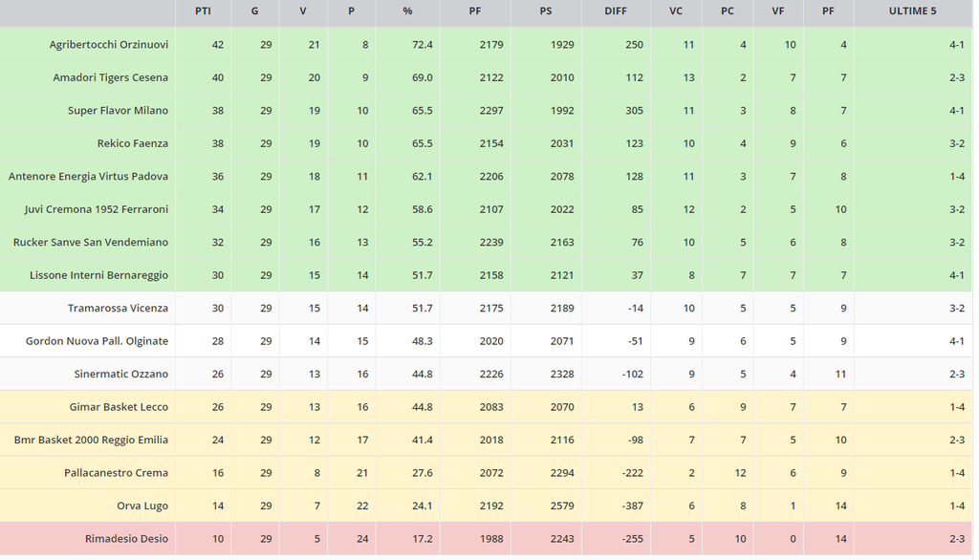979x560 pixels.
Task: Open Agribertocchi Orzinuovi team link
Action: (x=108, y=45)
